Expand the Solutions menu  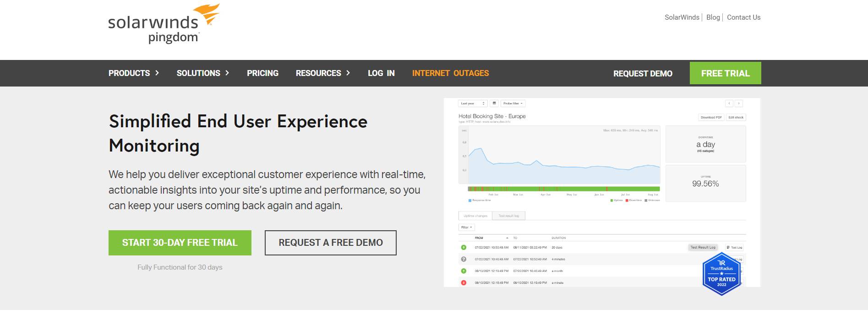(x=203, y=73)
